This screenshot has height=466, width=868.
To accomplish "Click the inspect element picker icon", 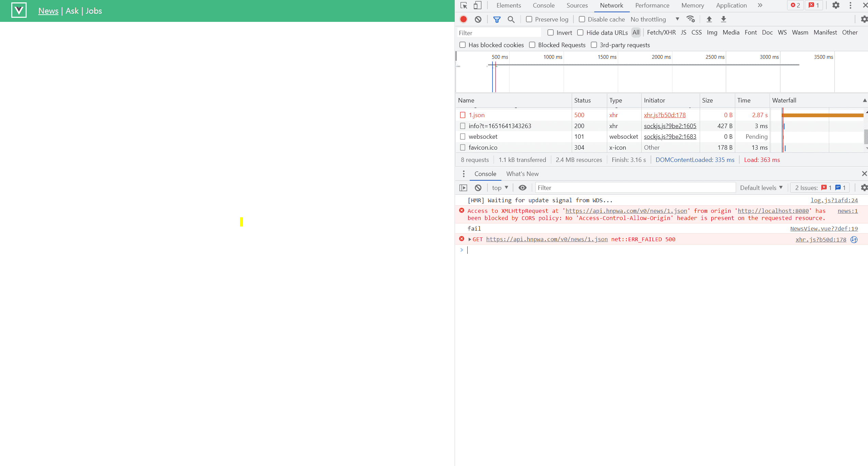I will pos(464,5).
